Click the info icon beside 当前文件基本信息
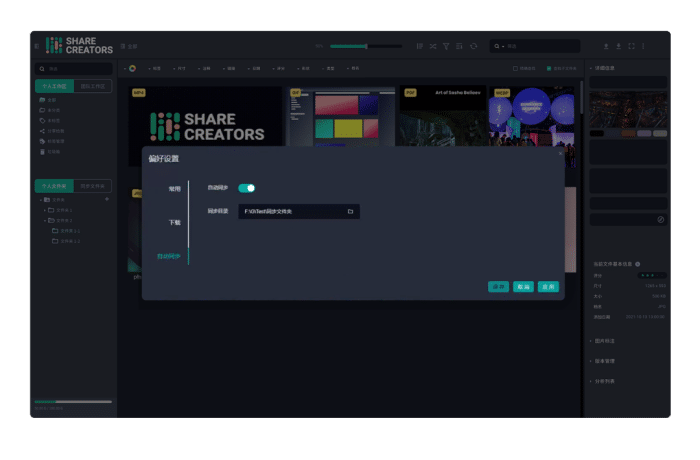Viewport: 700px width, 460px height. (638, 264)
